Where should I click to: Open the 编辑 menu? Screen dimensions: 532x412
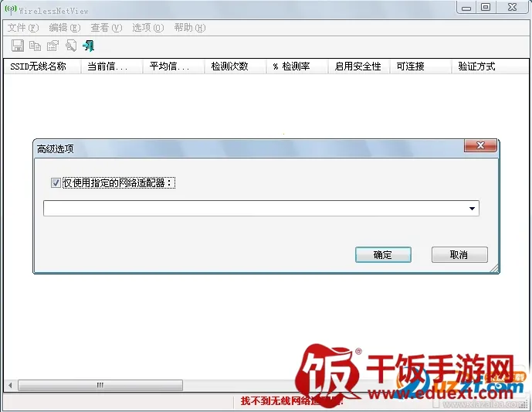(64, 28)
